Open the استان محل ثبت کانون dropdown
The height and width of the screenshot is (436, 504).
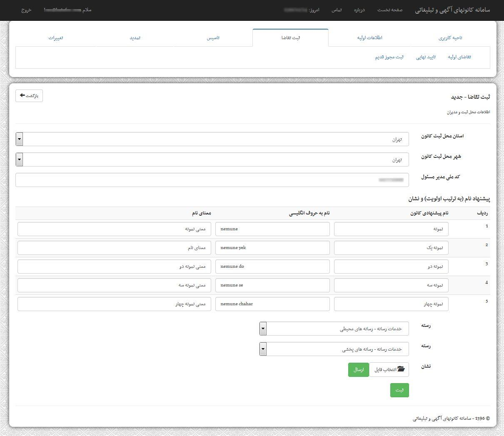(212, 139)
